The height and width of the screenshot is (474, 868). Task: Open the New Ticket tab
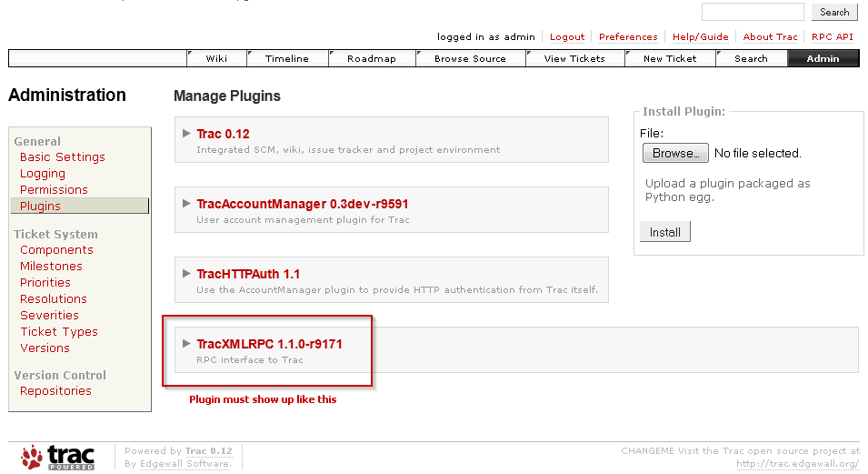pyautogui.click(x=670, y=58)
